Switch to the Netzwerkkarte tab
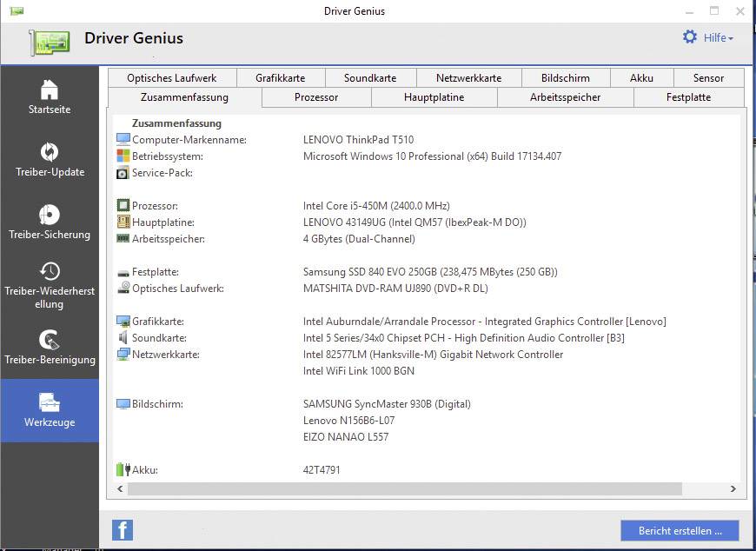 tap(468, 77)
